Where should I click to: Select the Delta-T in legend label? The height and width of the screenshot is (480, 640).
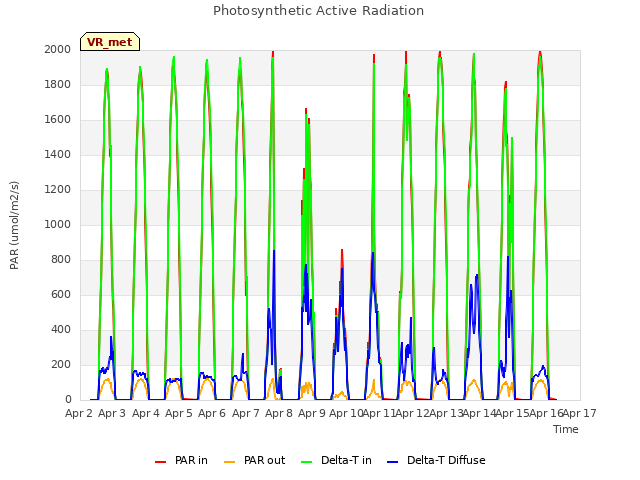[x=346, y=460]
